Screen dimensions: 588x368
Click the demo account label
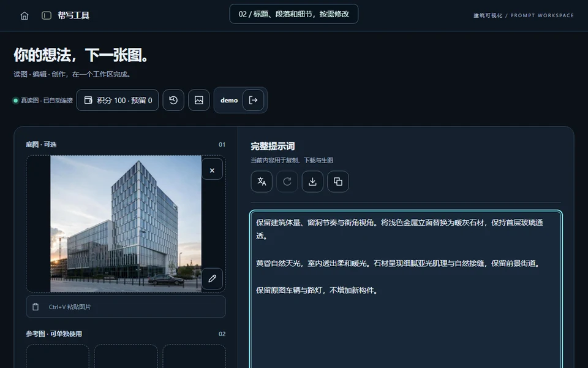[228, 100]
